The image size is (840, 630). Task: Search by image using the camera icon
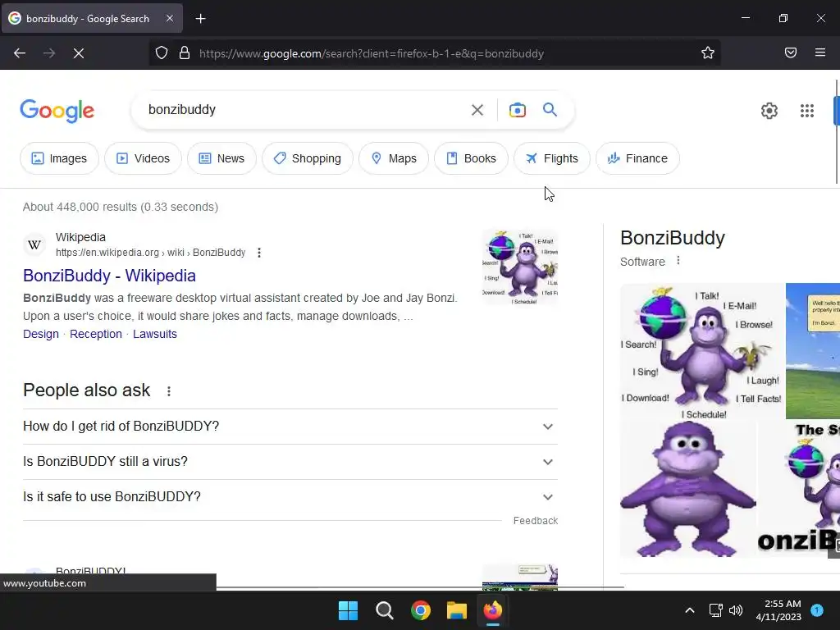[517, 110]
